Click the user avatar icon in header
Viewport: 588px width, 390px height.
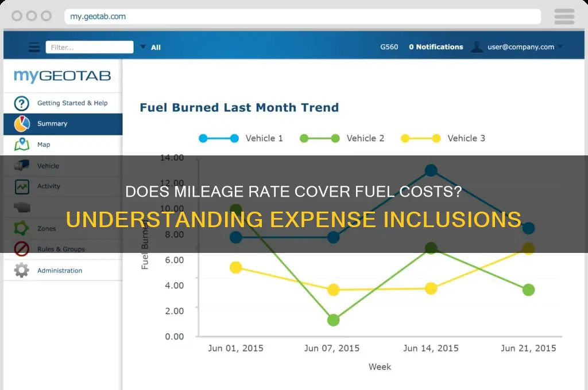click(x=477, y=47)
